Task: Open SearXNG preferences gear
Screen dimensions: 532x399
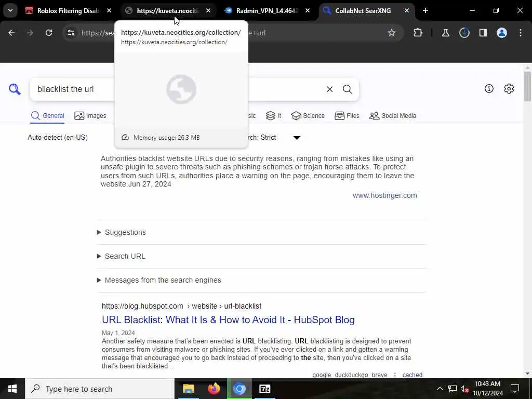Action: [509, 88]
